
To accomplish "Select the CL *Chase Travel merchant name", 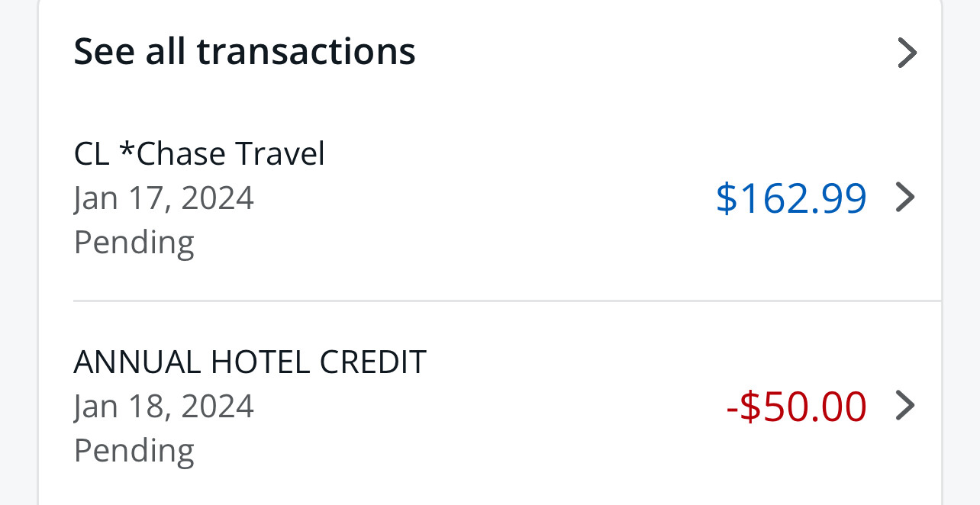I will (199, 153).
